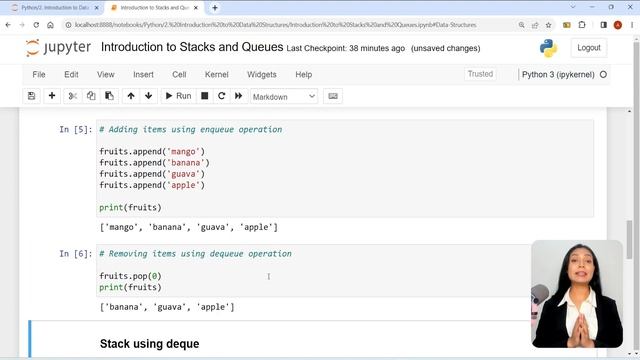
Task: Share this page icon in address bar
Action: coord(535,25)
